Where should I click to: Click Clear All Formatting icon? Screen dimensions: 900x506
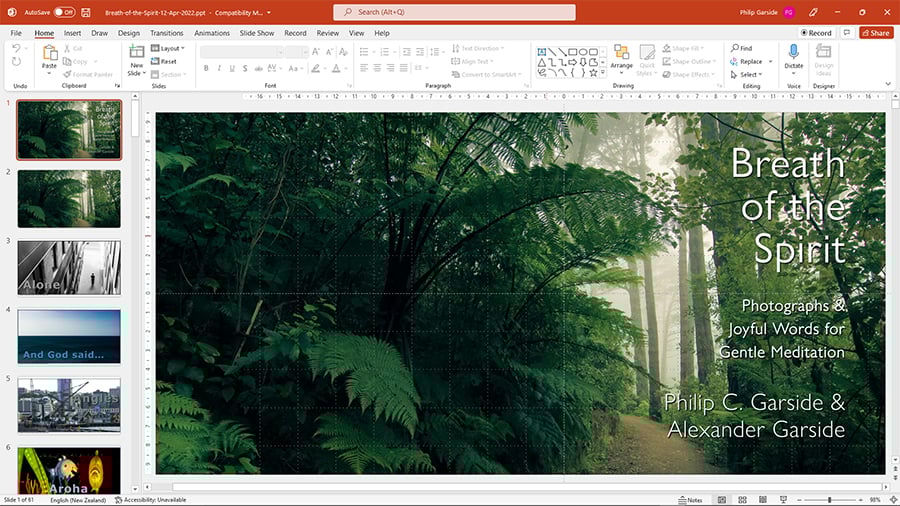coord(343,52)
